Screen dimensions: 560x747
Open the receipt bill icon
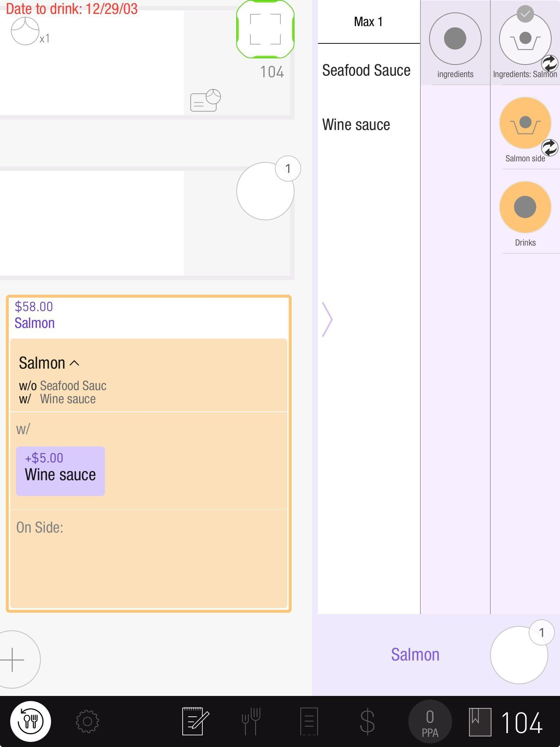309,721
